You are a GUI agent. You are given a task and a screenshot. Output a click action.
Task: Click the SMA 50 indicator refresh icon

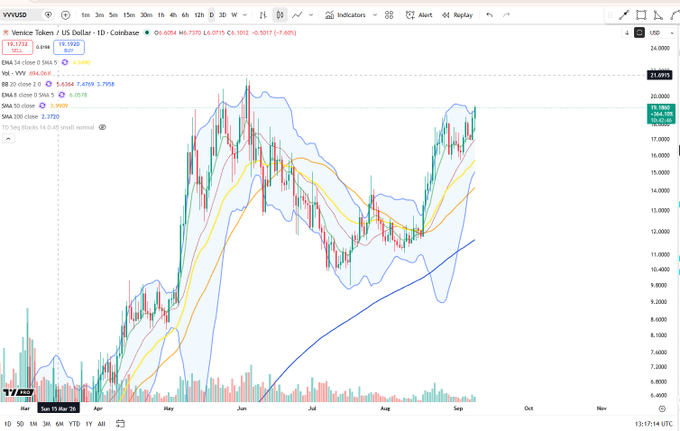42,106
